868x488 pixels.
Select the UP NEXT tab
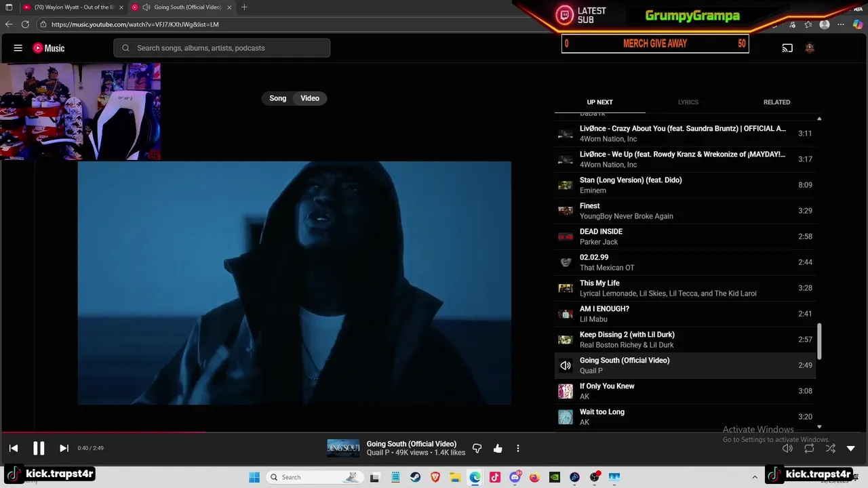599,102
